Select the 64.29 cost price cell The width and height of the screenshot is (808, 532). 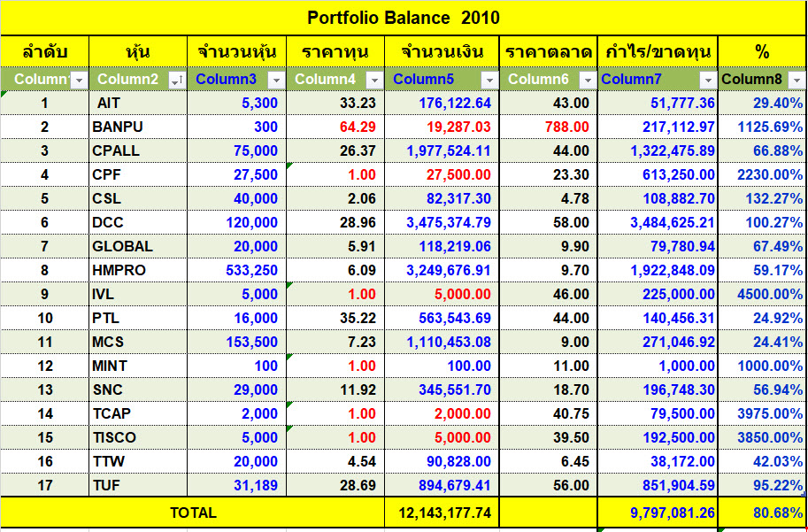(x=335, y=127)
